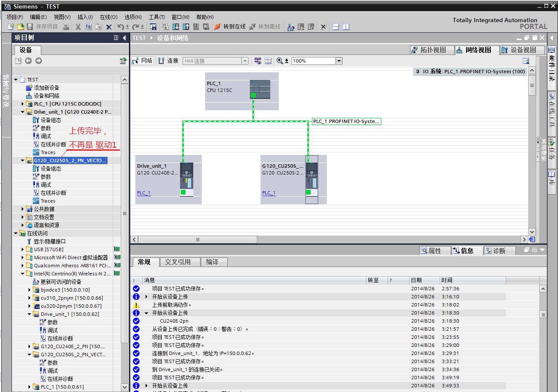
Task: Click the cross-reference X icon in toolbar
Action: tap(323, 27)
